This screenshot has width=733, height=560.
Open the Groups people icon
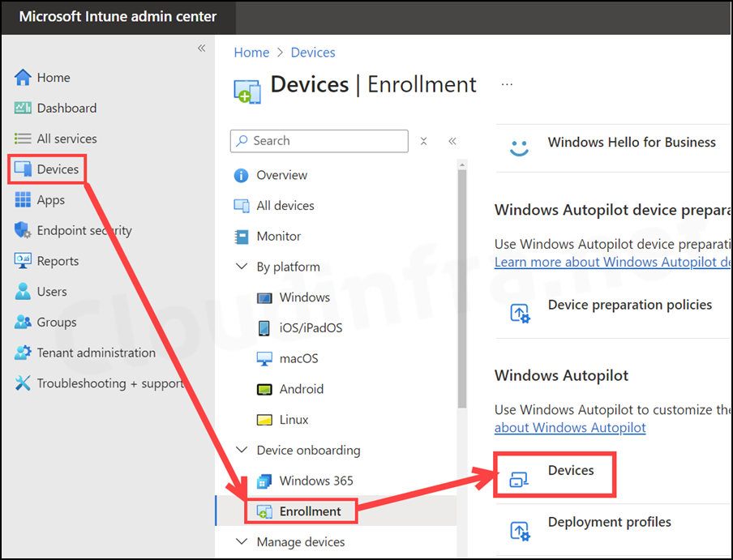click(23, 322)
